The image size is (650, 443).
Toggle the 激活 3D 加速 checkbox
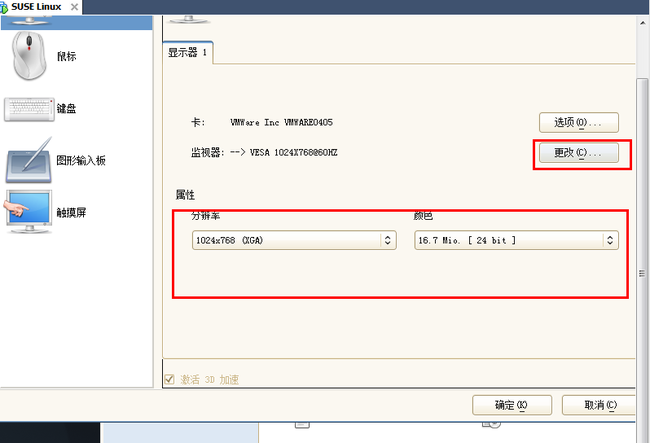[169, 379]
